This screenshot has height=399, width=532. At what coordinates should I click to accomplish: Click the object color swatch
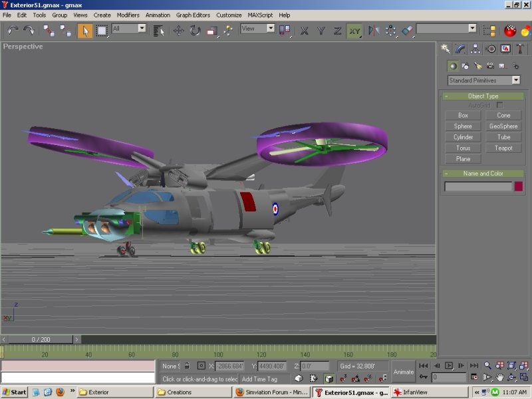tap(518, 187)
